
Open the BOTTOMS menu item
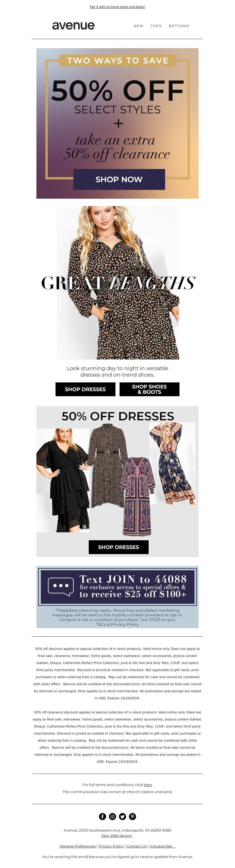(x=179, y=26)
